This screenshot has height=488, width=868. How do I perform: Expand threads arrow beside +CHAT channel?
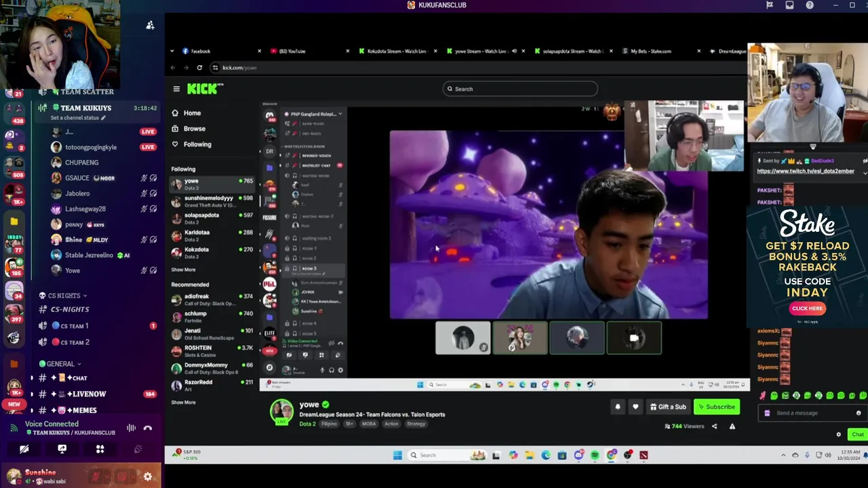(31, 378)
